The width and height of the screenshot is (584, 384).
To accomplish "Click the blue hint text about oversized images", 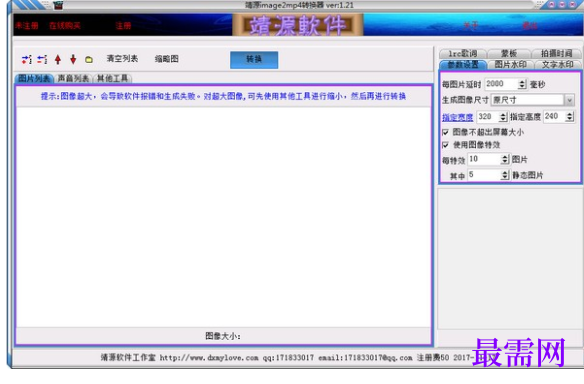I will point(223,96).
